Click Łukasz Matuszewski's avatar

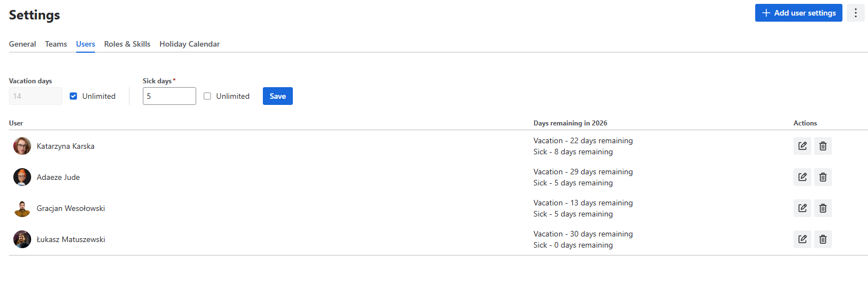pyautogui.click(x=22, y=239)
